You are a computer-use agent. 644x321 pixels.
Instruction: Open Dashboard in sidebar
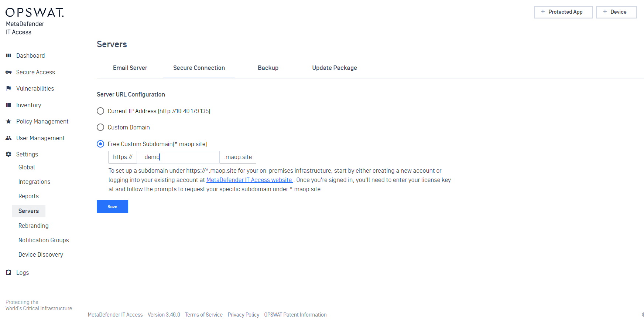pyautogui.click(x=30, y=55)
